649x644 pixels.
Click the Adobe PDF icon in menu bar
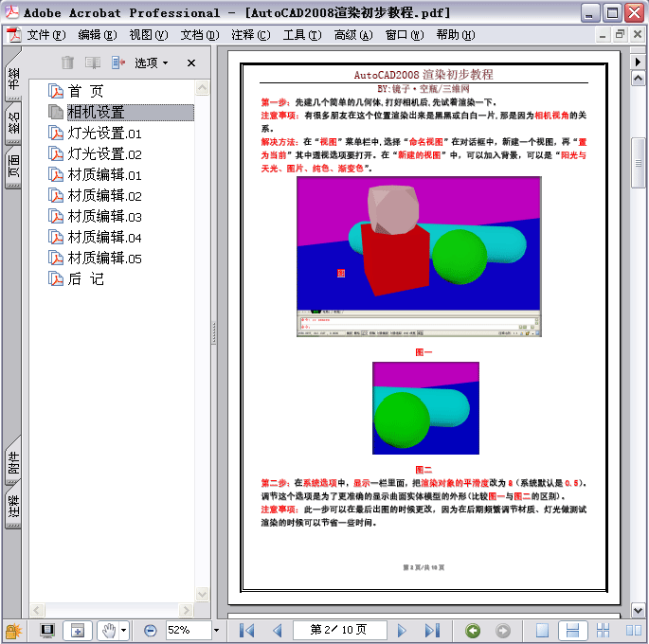click(x=13, y=35)
